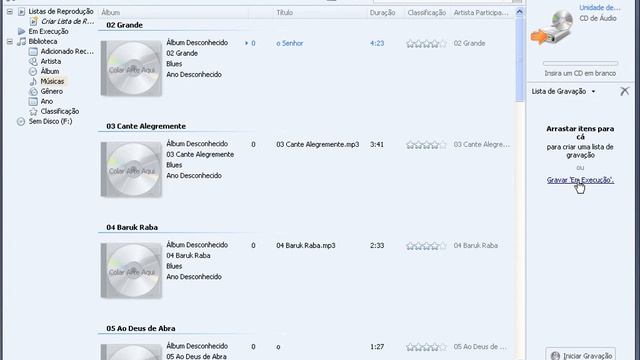Collapse the Biblioteca tree node
The width and height of the screenshot is (640, 360).
coord(10,42)
